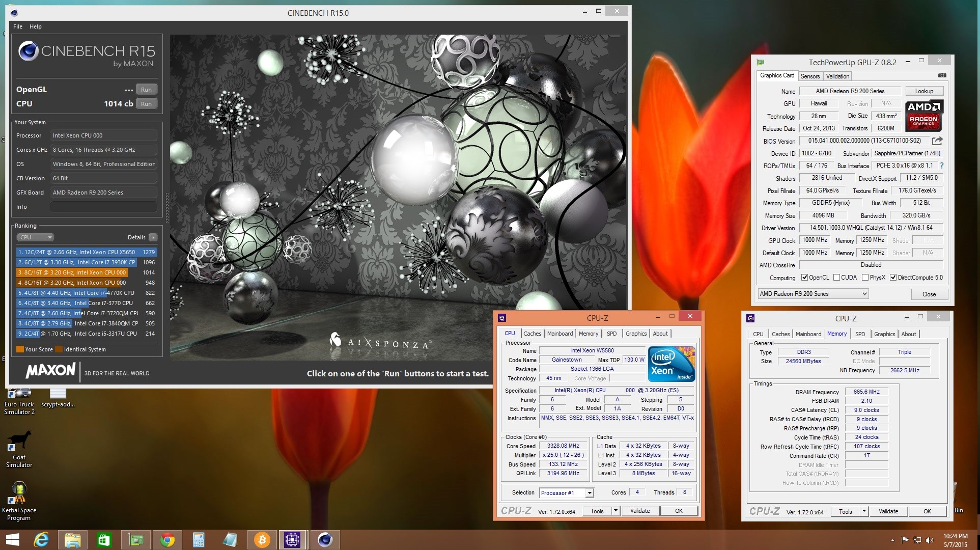980x550 pixels.
Task: Run the OpenGL benchmark test
Action: click(146, 90)
